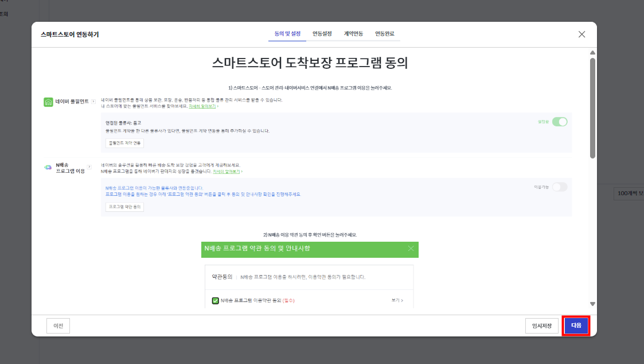This screenshot has height=364, width=644.
Task: Close the 스마트스토어 연동하기 dialog
Action: point(581,34)
